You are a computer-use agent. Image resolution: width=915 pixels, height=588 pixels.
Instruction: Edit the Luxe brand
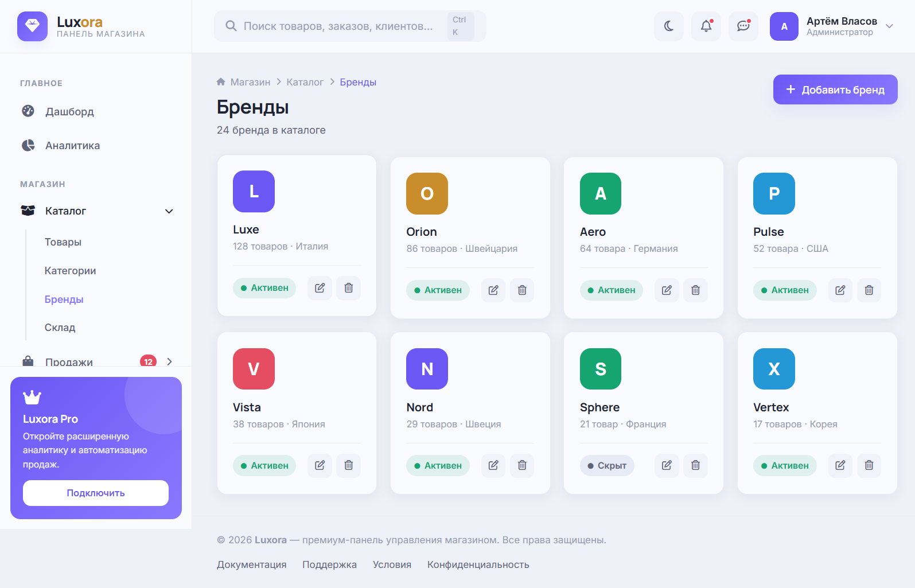(320, 288)
